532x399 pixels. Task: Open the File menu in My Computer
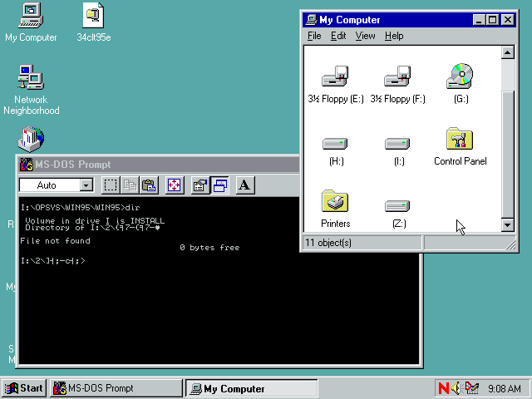pos(314,36)
